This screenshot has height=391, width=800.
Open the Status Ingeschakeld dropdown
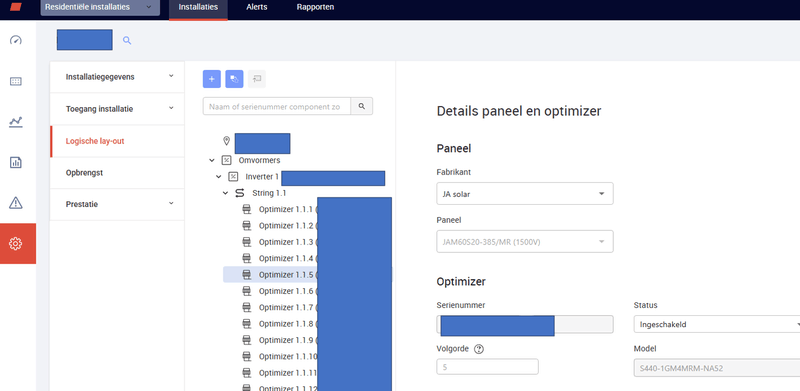pyautogui.click(x=717, y=324)
